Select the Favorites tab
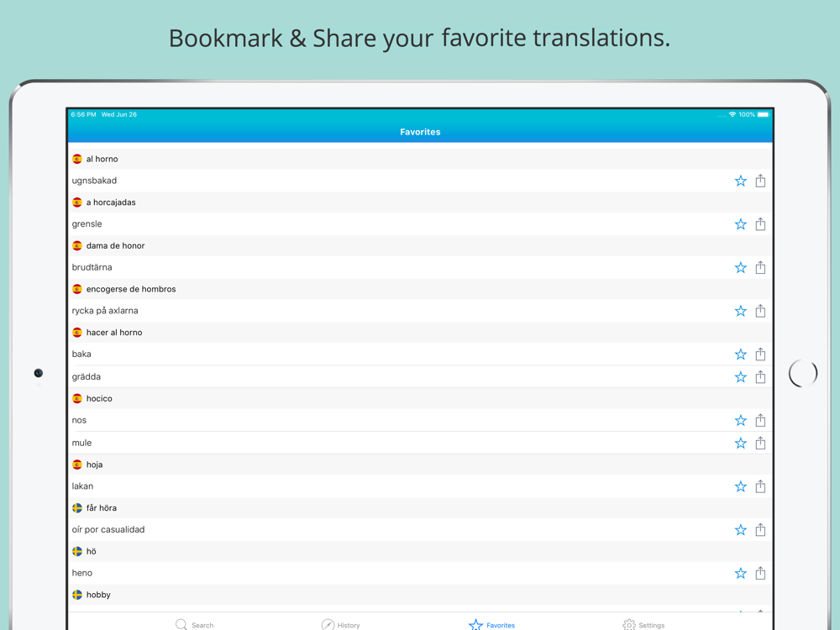Screen dimensions: 840x630 492,624
